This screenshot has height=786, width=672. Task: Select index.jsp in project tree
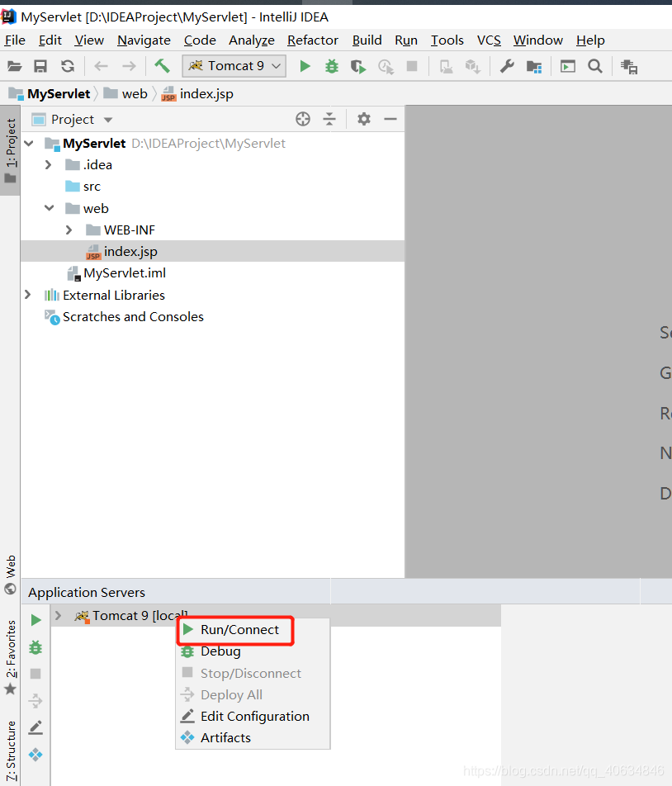(212, 251)
